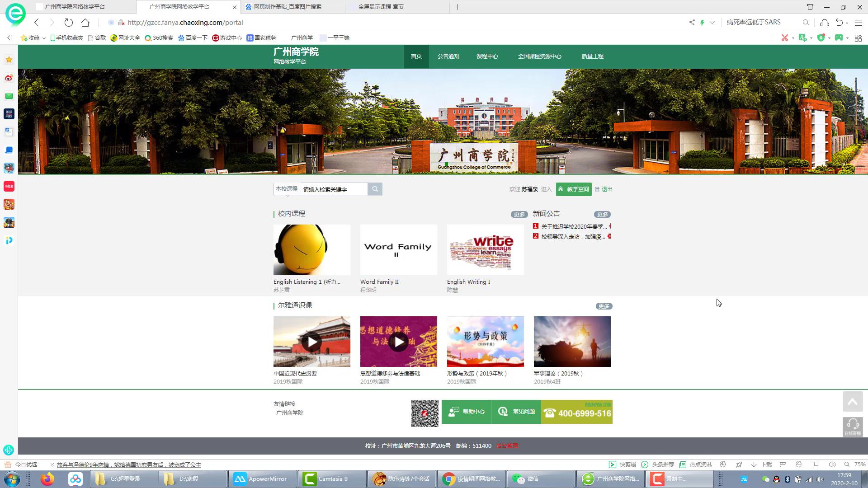Click the 帮助中心 help center button
Screen dimensions: 868x488
pos(467,412)
